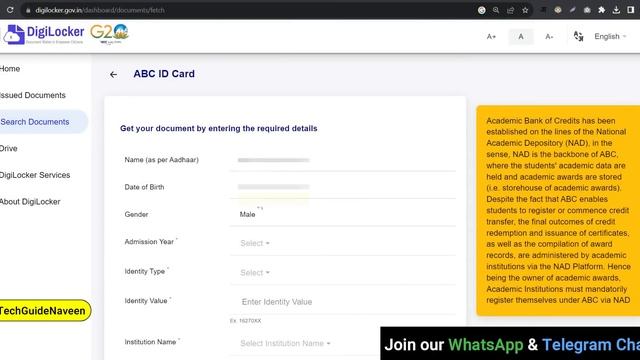The height and width of the screenshot is (360, 640).
Task: Click the round face extension icon
Action: pos(558,10)
